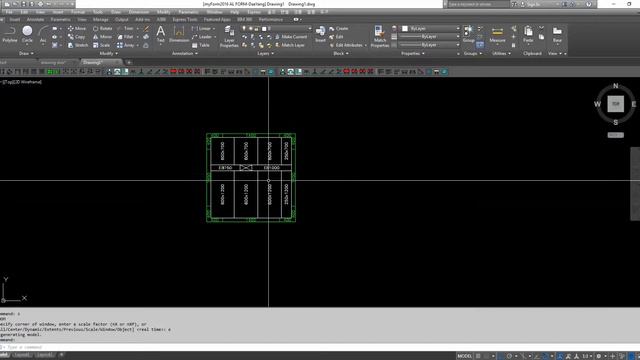
Task: Activate the Trim tool
Action: (126, 29)
